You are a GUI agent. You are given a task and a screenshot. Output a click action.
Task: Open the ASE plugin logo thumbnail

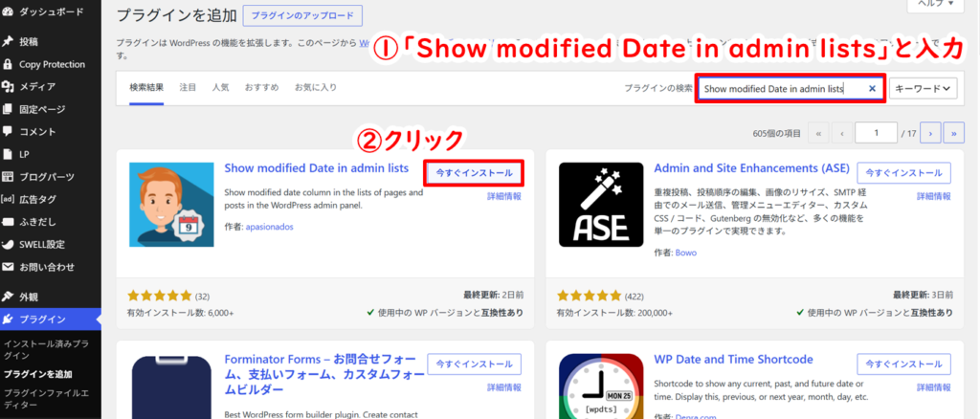tap(601, 204)
